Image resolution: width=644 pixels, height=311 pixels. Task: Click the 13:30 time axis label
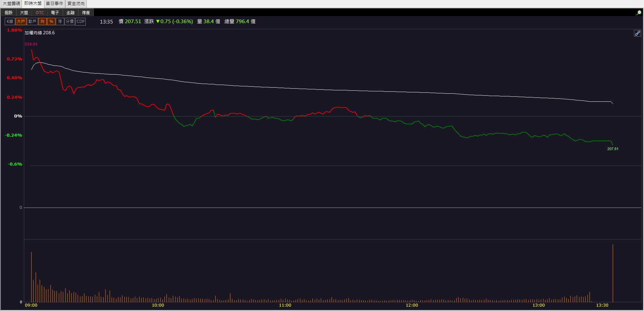(x=602, y=305)
